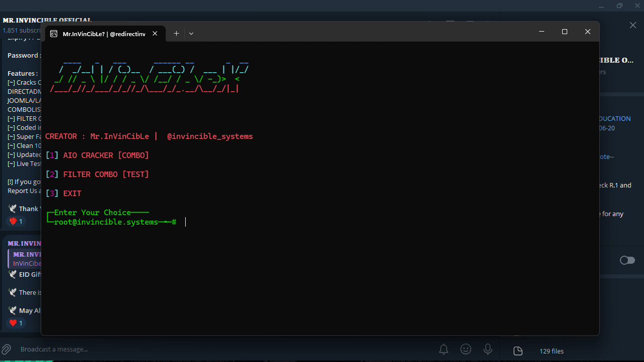
Task: Open the emoji picker in Telegram
Action: 466,349
